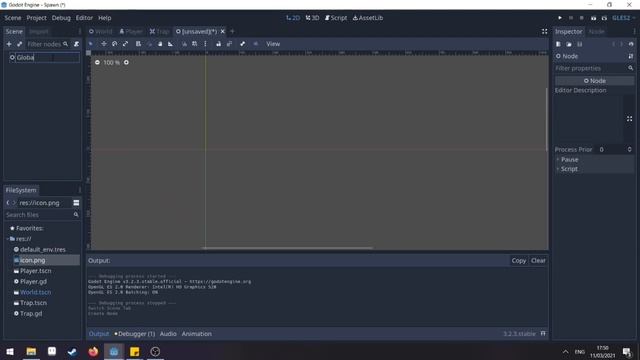Toggle distraction-free mode icon
Screen dimensions: 640x360
click(544, 31)
